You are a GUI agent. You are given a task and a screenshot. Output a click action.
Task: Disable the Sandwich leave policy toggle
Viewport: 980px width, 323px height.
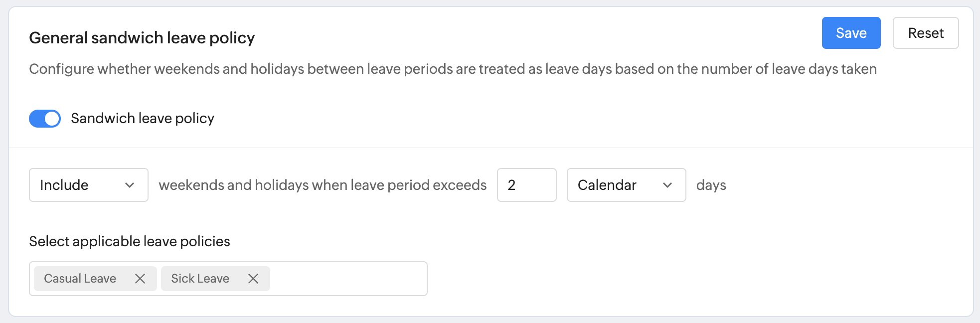coord(45,119)
